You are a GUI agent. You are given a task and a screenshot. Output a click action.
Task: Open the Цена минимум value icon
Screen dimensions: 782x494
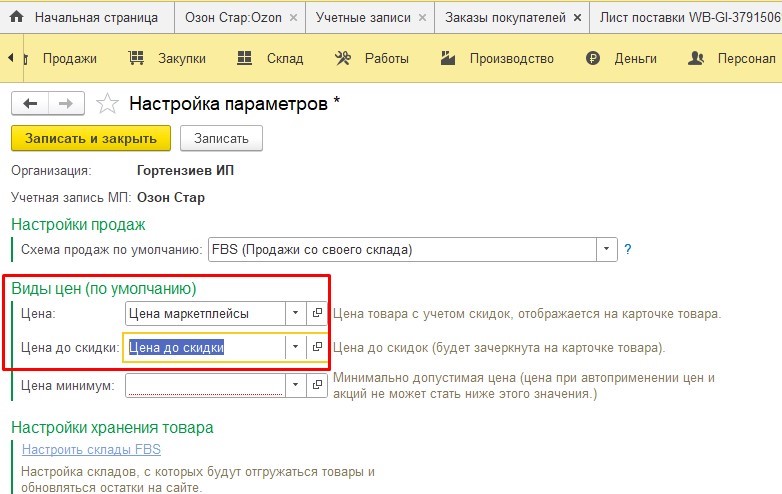317,385
